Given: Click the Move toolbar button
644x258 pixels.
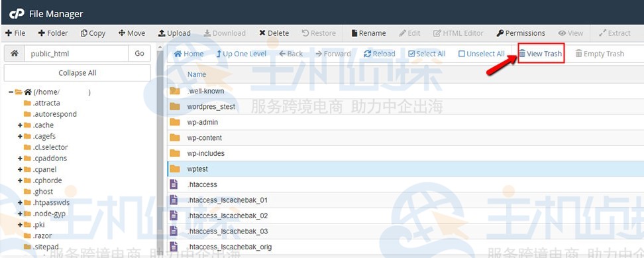Looking at the screenshot, I should pyautogui.click(x=132, y=33).
